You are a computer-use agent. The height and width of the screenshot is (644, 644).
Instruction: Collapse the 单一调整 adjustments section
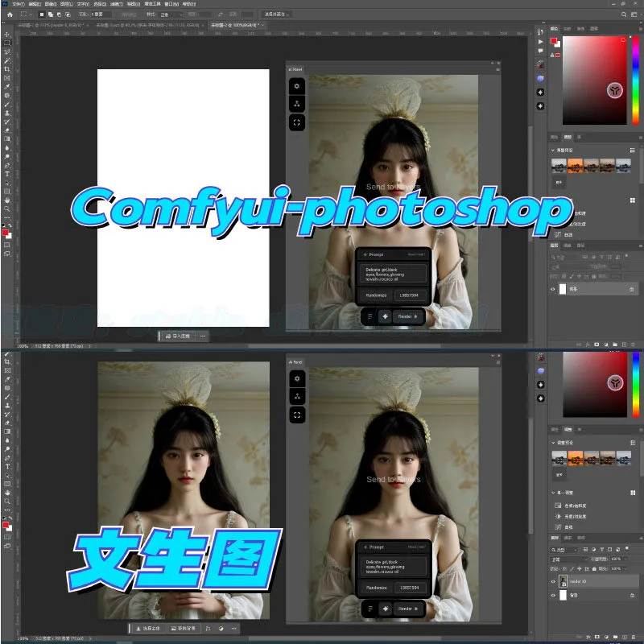click(x=552, y=492)
